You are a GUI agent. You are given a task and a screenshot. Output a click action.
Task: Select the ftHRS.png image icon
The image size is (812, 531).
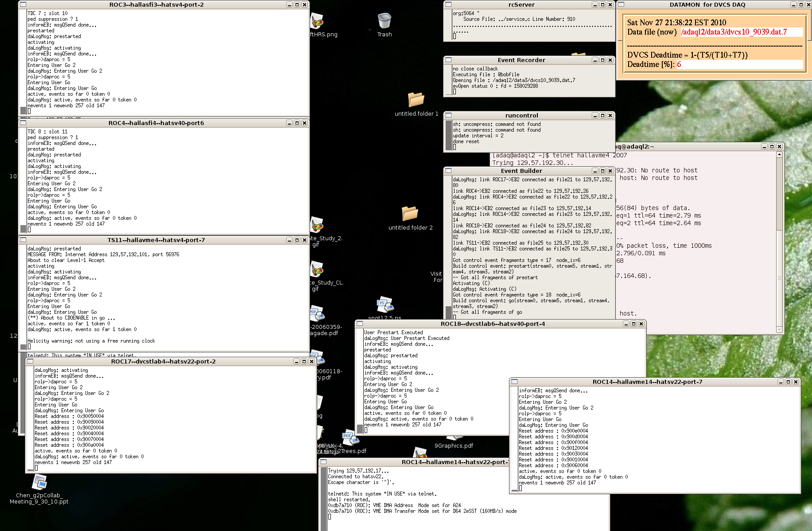click(x=317, y=21)
